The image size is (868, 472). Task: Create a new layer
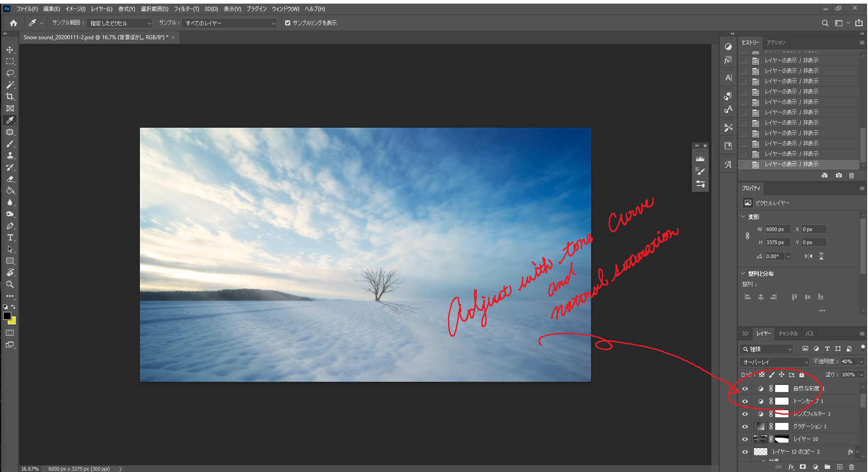(840, 467)
